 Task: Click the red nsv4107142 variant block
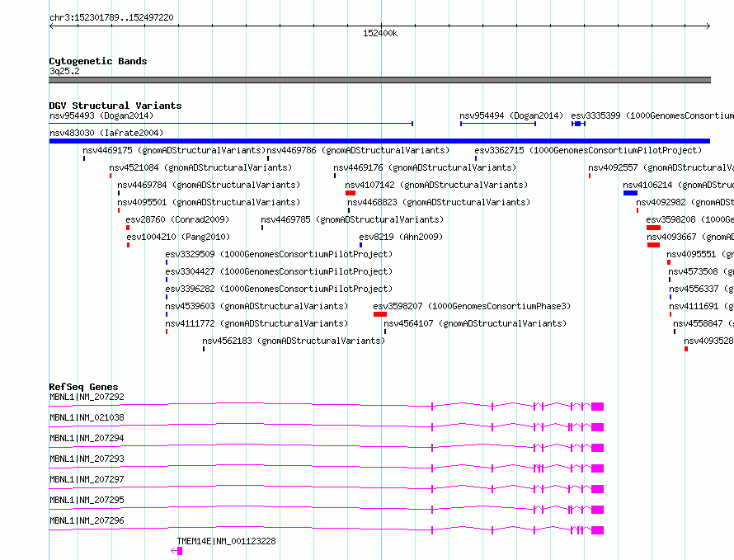pyautogui.click(x=351, y=193)
